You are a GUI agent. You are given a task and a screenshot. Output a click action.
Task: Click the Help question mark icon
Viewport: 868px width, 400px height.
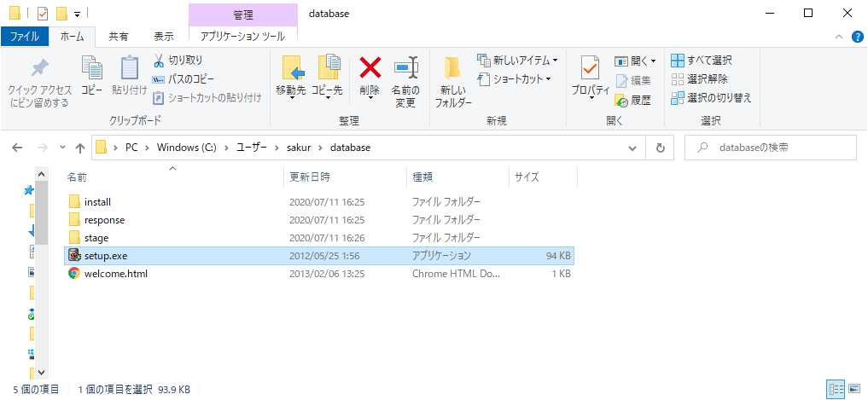point(858,37)
